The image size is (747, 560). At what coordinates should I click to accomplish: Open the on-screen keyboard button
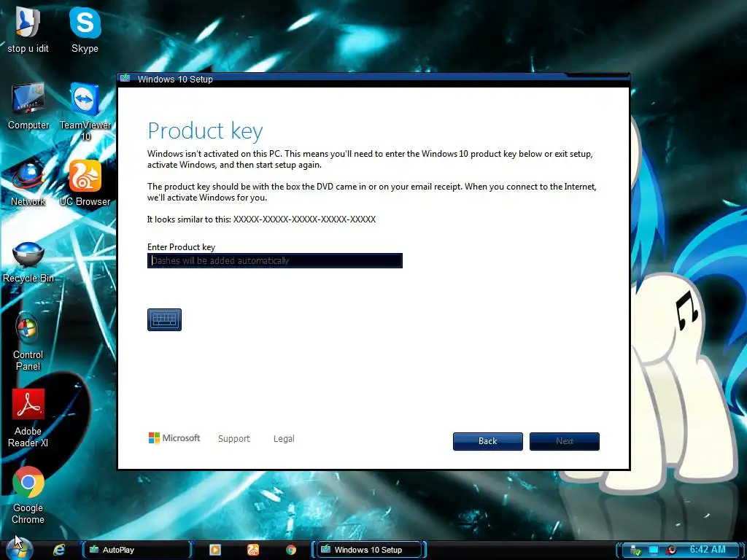pyautogui.click(x=164, y=319)
